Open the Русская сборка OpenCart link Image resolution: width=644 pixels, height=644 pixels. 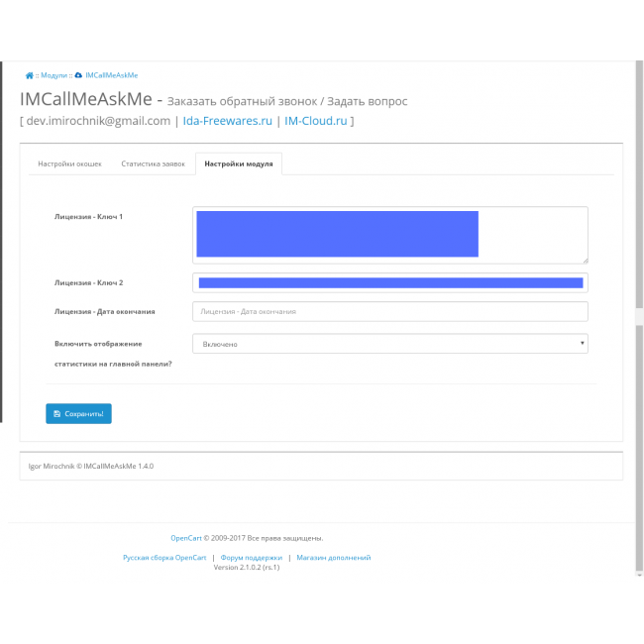164,558
